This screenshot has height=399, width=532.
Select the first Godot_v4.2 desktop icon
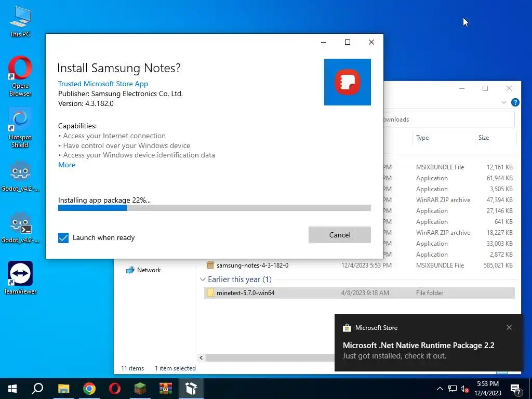pos(20,176)
